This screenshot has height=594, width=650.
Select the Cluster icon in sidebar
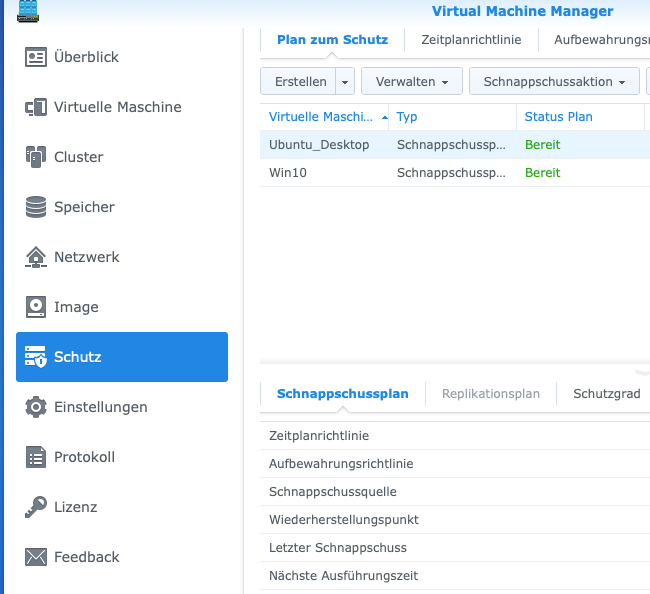pos(36,157)
